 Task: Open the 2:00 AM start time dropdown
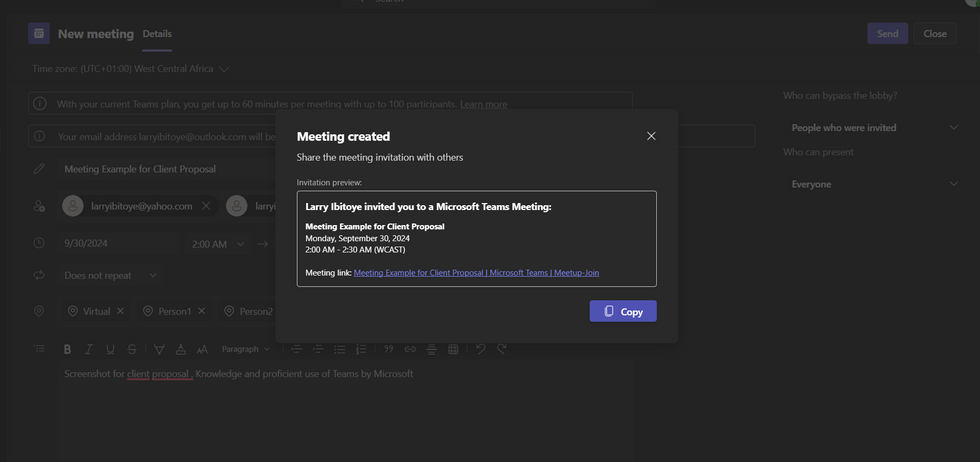[x=218, y=244]
